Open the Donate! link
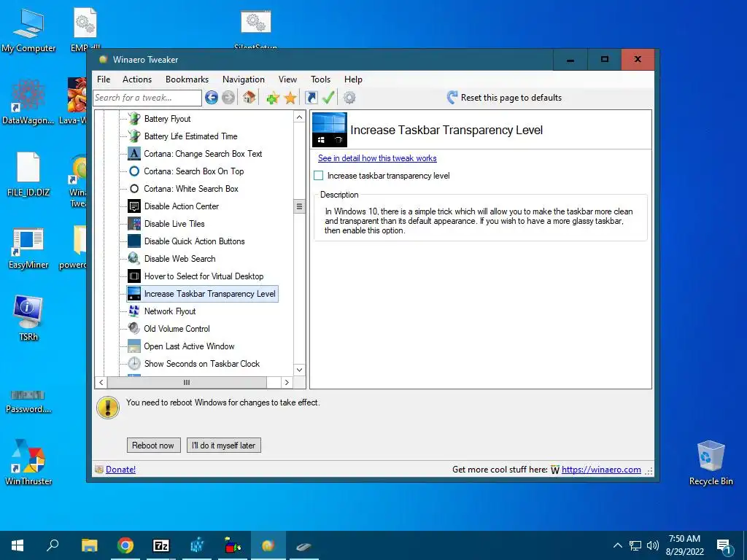This screenshot has width=747, height=560. point(120,470)
